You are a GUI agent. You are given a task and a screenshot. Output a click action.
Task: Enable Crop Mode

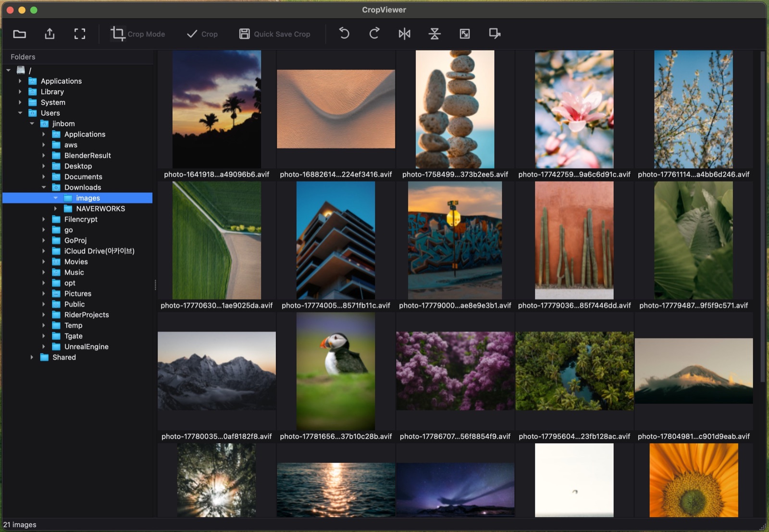click(137, 34)
